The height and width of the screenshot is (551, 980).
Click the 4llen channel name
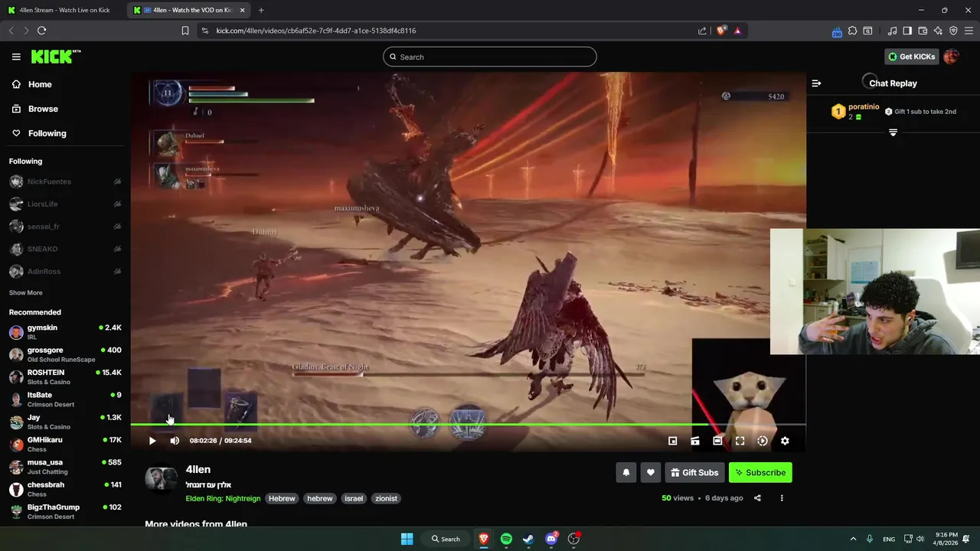pyautogui.click(x=198, y=469)
